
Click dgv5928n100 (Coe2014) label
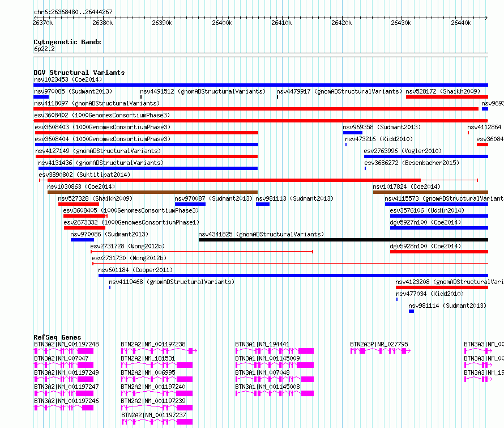tap(426, 246)
